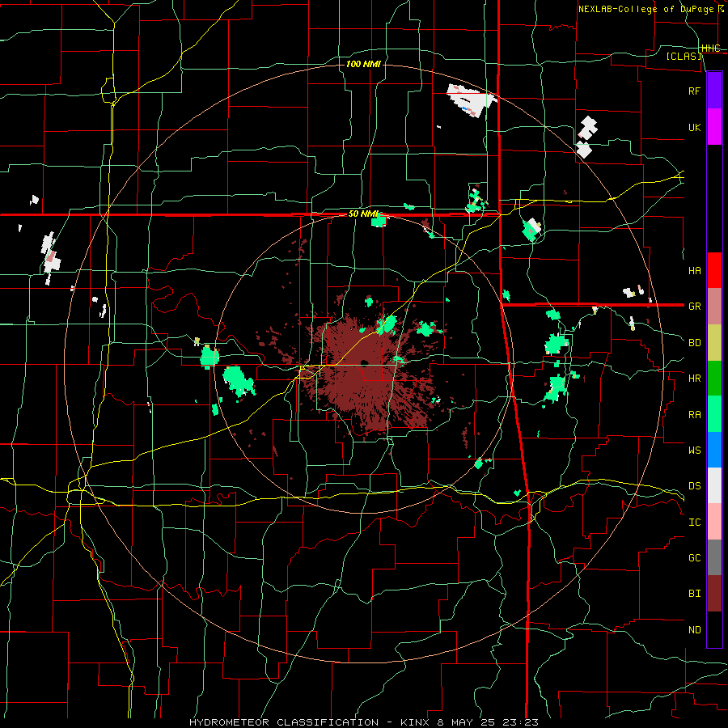Screen dimensions: 728x728
Task: Click the GC gray legend color block
Action: click(714, 557)
